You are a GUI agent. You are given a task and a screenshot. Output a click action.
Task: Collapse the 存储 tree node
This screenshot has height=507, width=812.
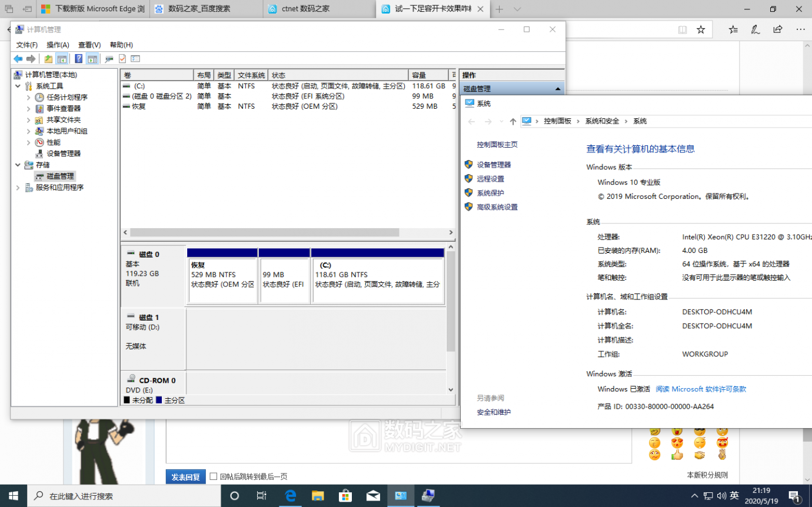pyautogui.click(x=18, y=165)
